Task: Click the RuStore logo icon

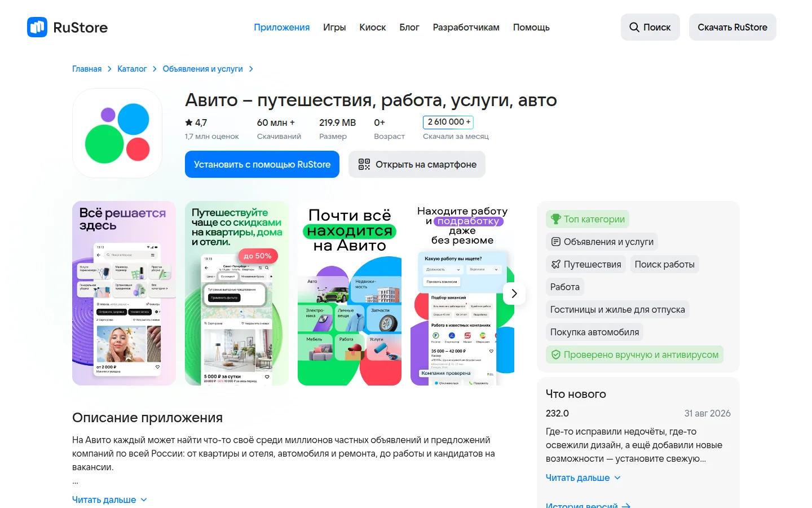Action: (37, 27)
